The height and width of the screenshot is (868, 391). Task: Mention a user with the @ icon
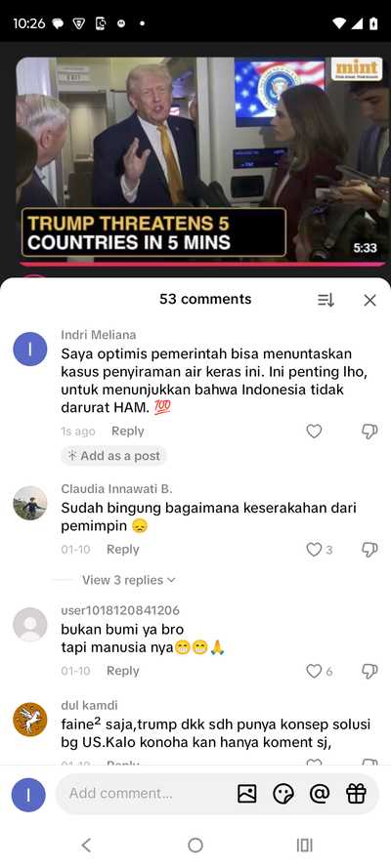pyautogui.click(x=320, y=794)
